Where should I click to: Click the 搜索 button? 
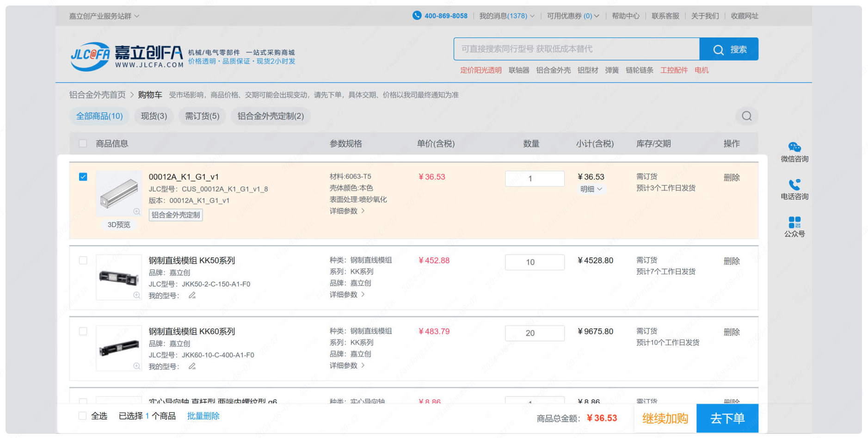729,49
